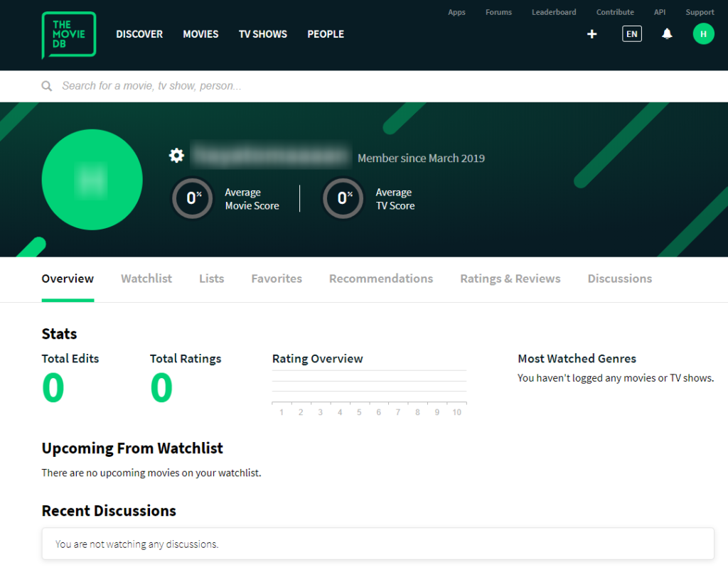Open the Ratings & Reviews tab
Screen dimensions: 728x582
point(510,279)
